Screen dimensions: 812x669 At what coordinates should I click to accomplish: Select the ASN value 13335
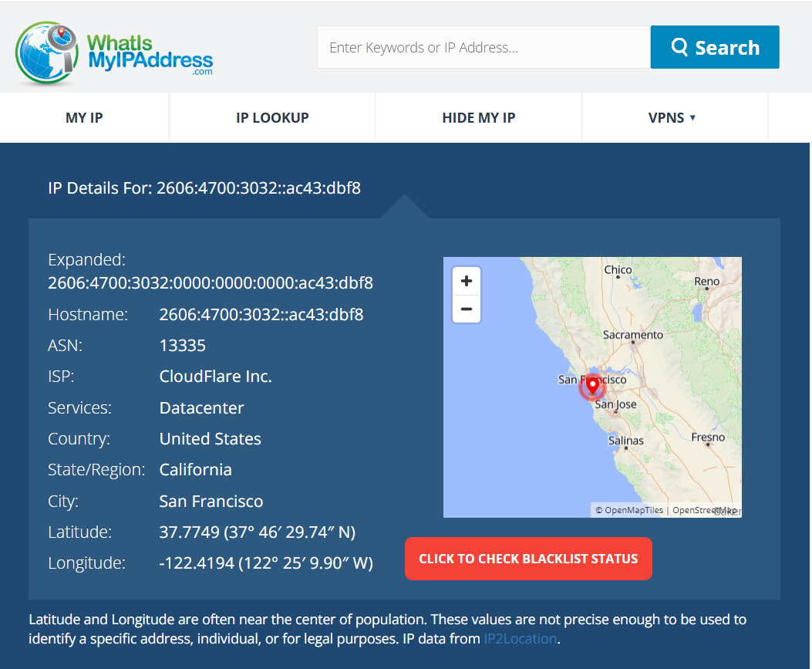tap(182, 345)
